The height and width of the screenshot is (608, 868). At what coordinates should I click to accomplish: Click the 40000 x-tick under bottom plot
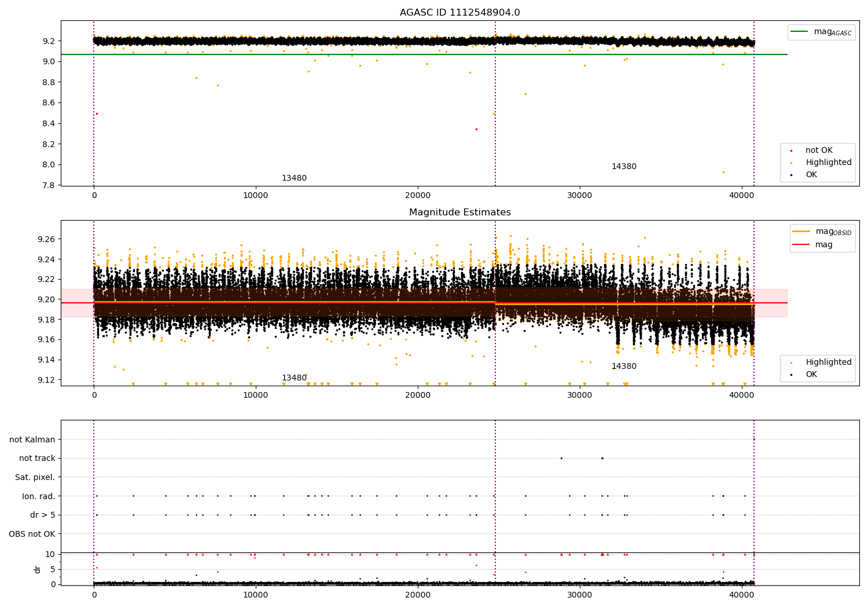tap(742, 595)
